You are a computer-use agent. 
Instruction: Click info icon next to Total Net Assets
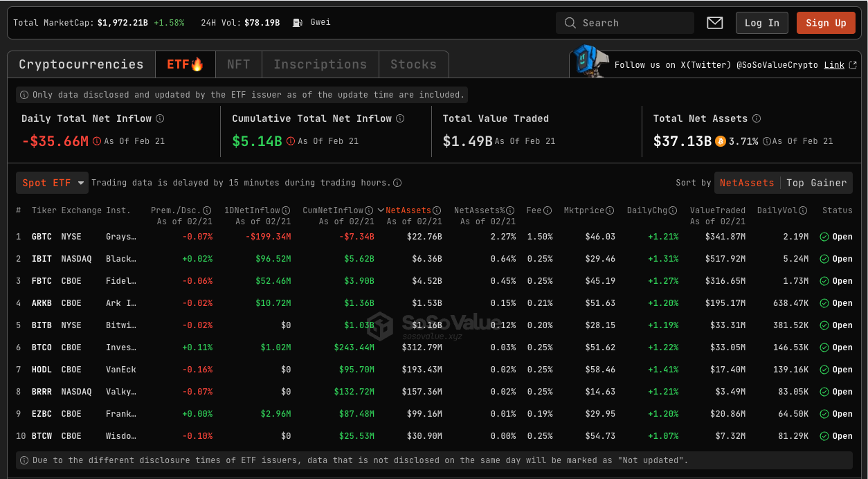tap(757, 118)
